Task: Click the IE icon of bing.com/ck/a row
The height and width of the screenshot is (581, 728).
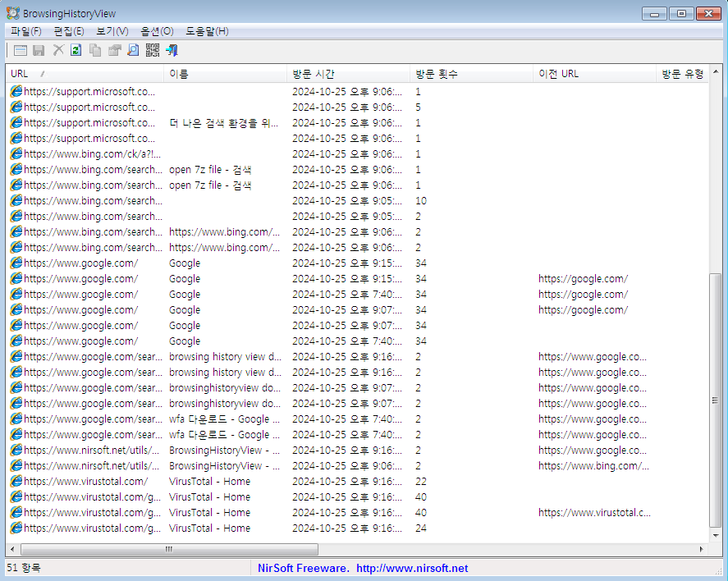Action: pos(16,153)
